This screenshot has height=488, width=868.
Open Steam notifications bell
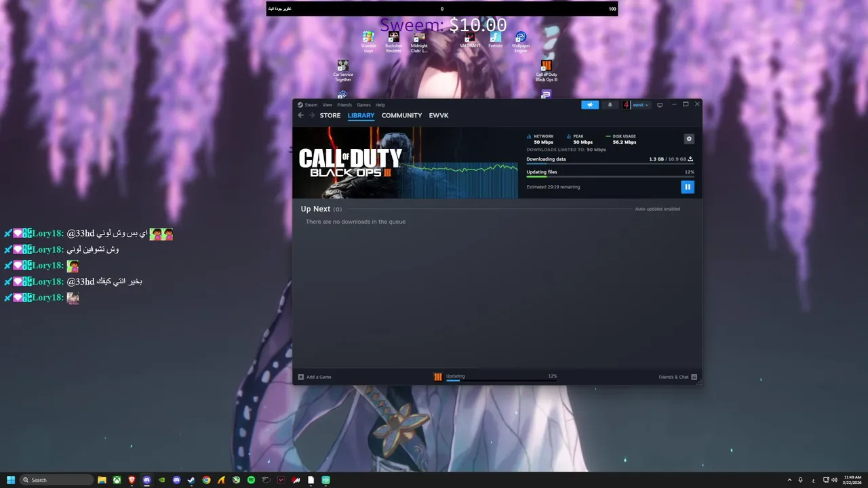coord(610,105)
